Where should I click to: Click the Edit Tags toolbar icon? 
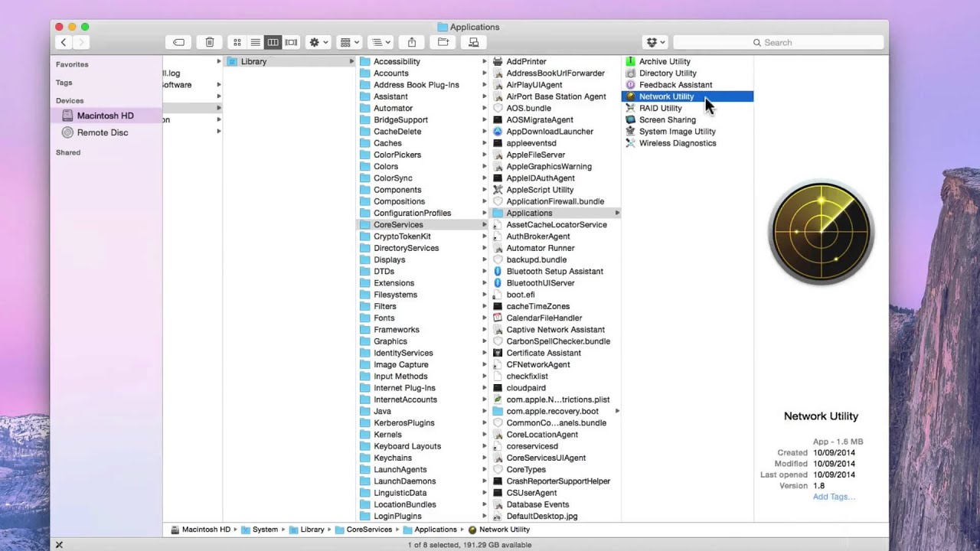178,43
